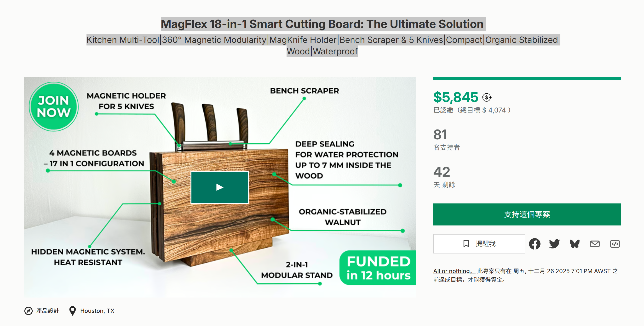
Task: Open the All or nothing link
Action: 452,271
